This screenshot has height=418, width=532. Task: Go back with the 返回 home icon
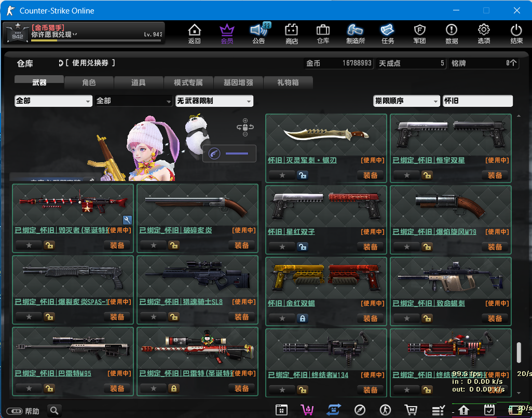tap(195, 34)
